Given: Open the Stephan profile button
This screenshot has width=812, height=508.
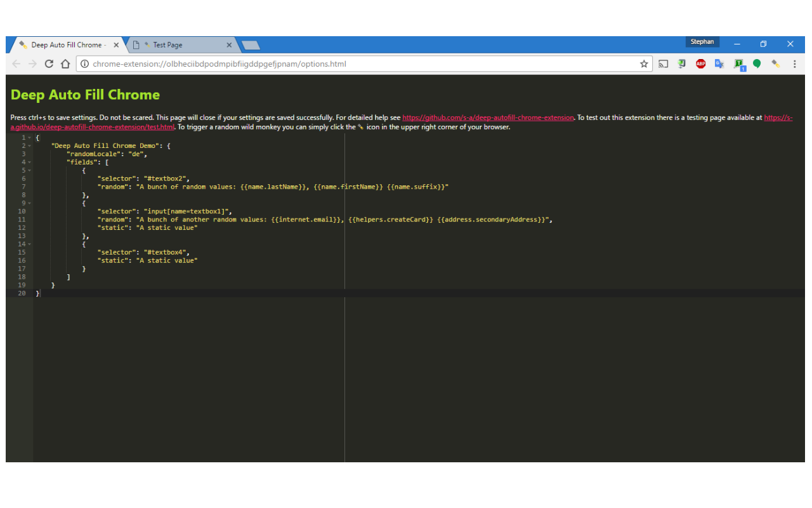Looking at the screenshot, I should (x=702, y=42).
